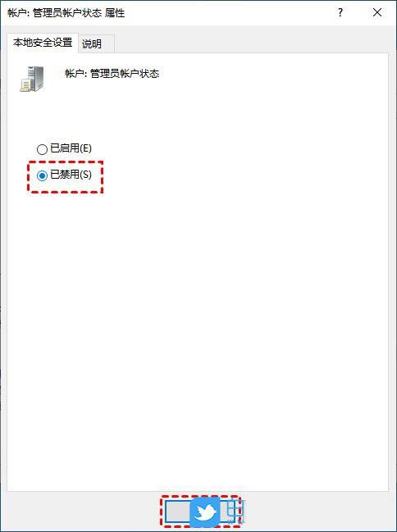The image size is (397, 532).
Task: Click the server policy icon
Action: pyautogui.click(x=32, y=79)
